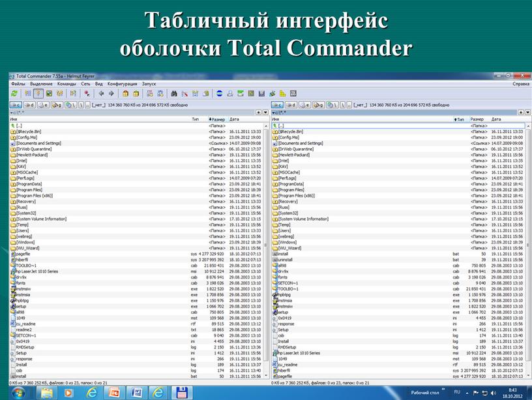Viewport: 532px width, 400px height.
Task: Sort left panel by Размер column header
Action: 218,119
